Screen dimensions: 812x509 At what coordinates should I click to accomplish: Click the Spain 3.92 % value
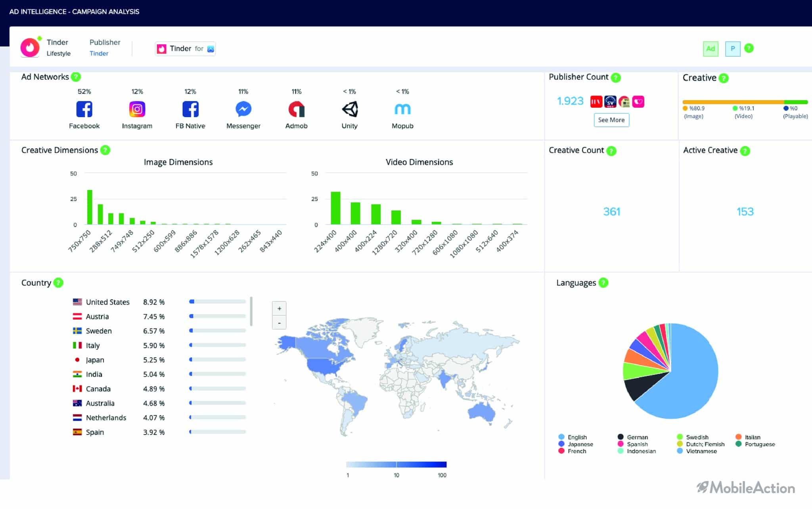(154, 432)
